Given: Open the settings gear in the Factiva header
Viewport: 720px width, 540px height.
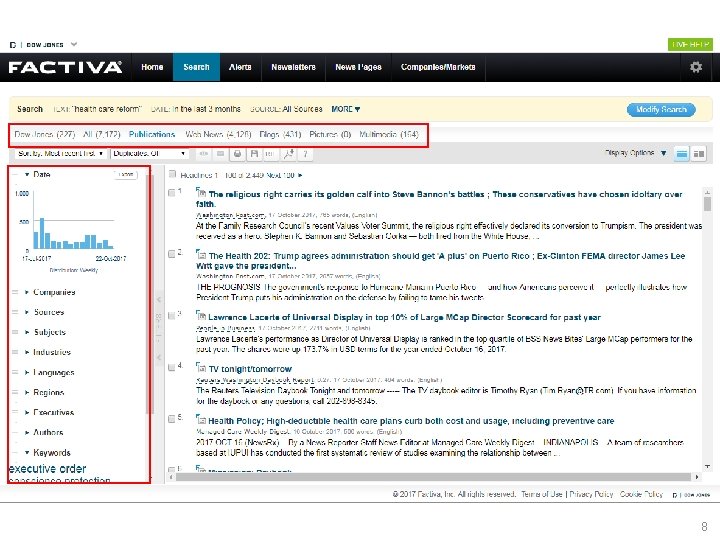Looking at the screenshot, I should tap(696, 67).
